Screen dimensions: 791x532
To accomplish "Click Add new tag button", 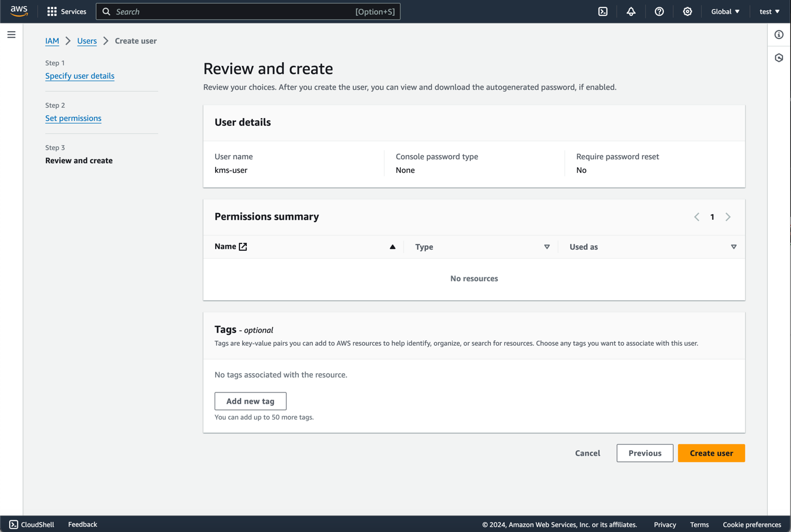I will pos(250,401).
